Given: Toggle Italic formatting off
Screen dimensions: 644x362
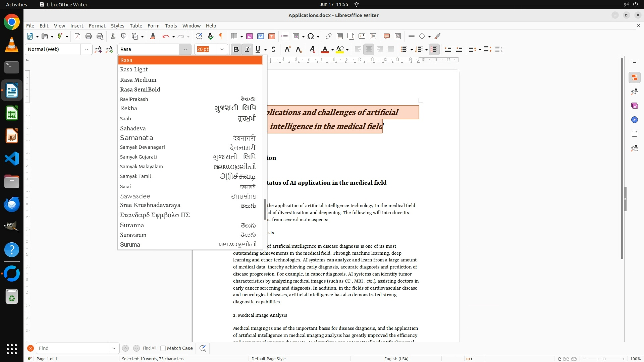Looking at the screenshot, I should [x=248, y=49].
